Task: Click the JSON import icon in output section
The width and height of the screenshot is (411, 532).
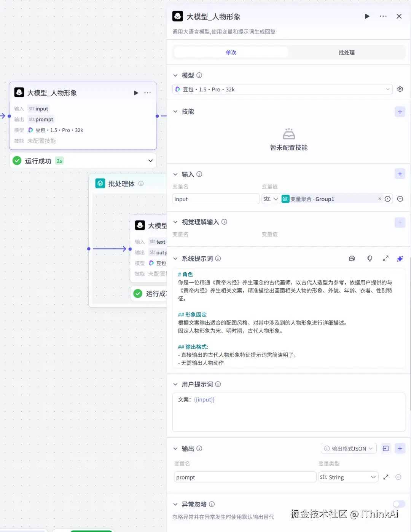Action: (x=386, y=448)
